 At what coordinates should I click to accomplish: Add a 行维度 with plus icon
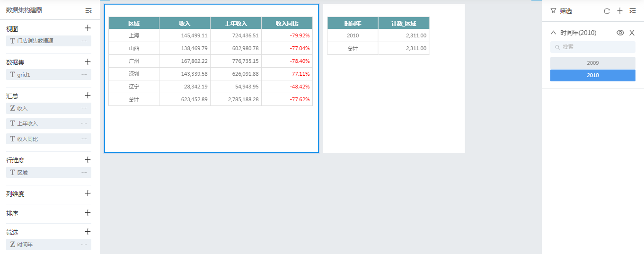(88, 160)
